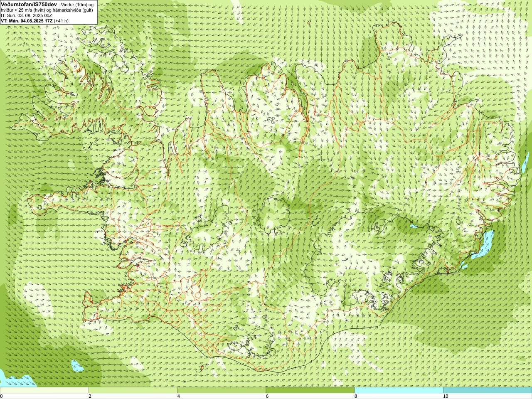Click the 'Veðurstofan/IS750dev' title text
Screen dimensions: 532x399
pos(29,4)
